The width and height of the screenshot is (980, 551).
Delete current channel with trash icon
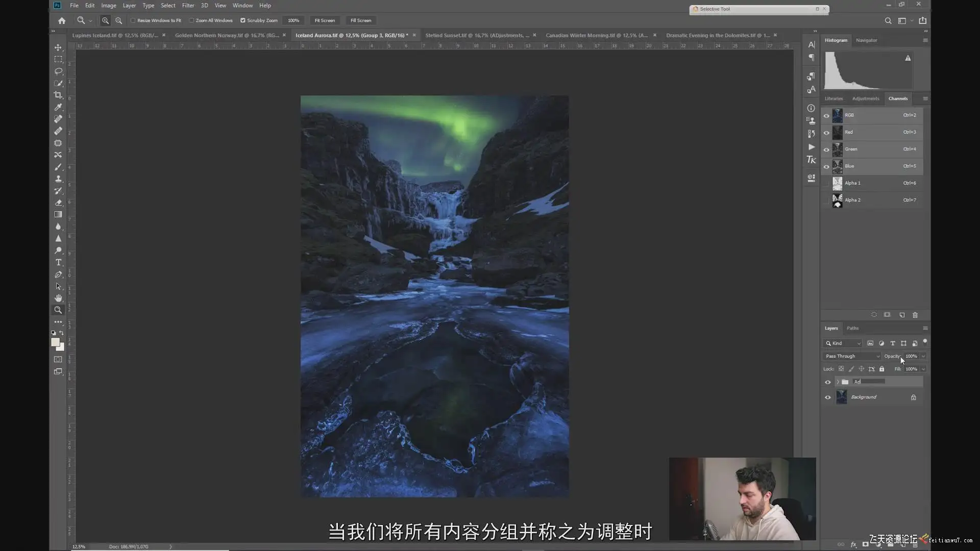coord(915,315)
